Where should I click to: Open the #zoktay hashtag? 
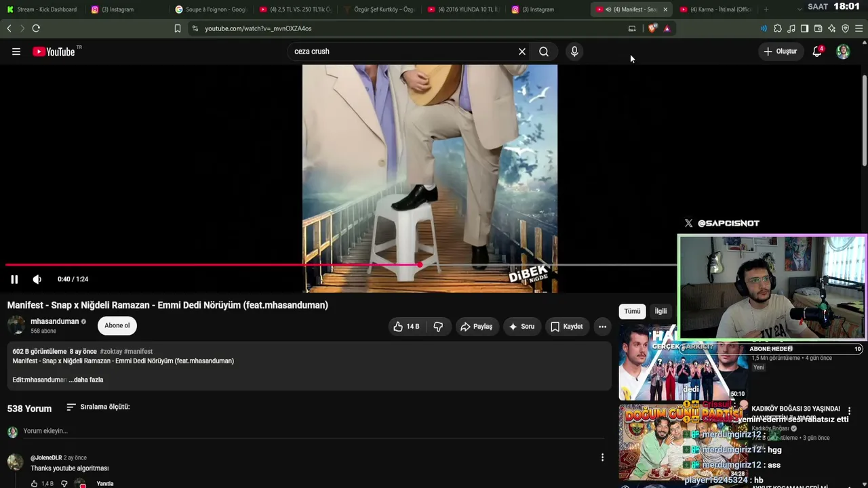point(111,352)
